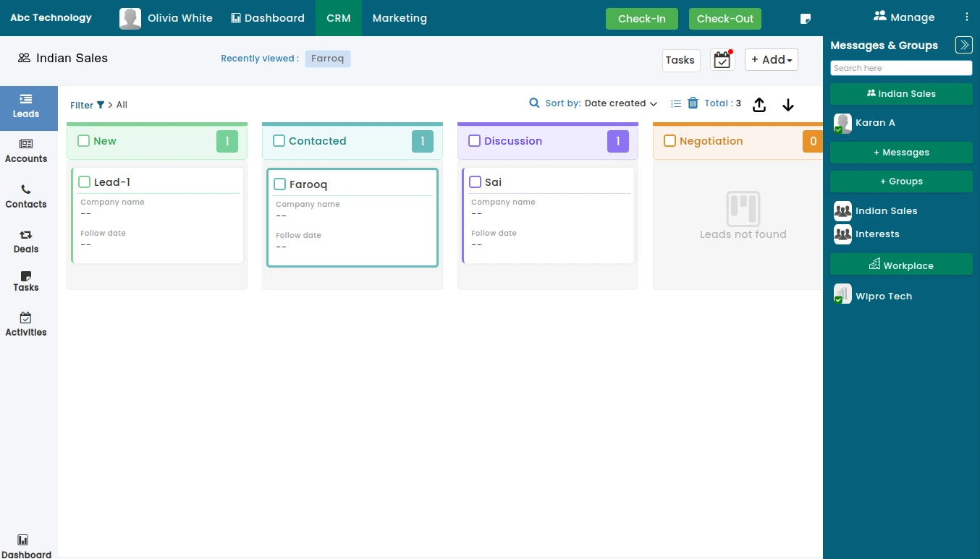The height and width of the screenshot is (559, 980).
Task: Click the upload arrow icon
Action: click(759, 105)
